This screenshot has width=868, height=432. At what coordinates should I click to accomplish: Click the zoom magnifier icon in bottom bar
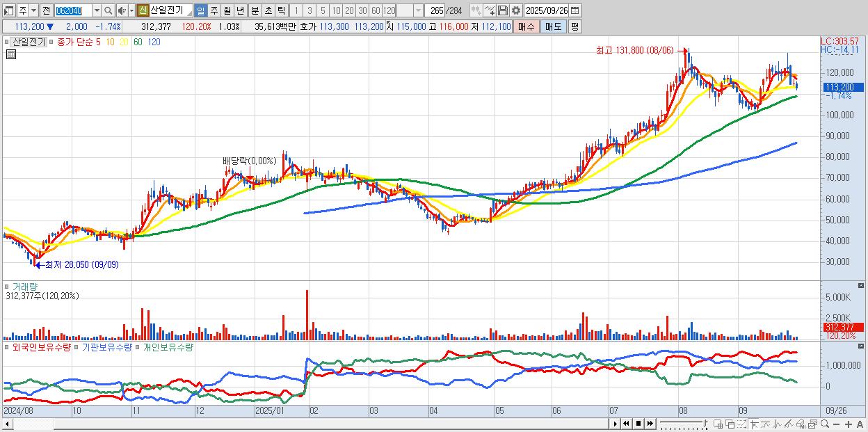(825, 424)
